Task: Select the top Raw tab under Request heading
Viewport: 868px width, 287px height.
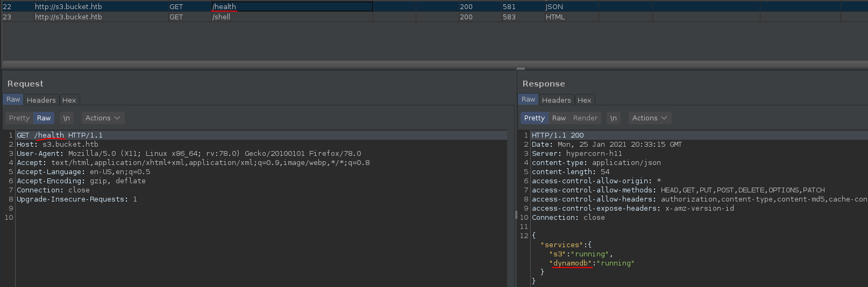Action: click(x=13, y=99)
